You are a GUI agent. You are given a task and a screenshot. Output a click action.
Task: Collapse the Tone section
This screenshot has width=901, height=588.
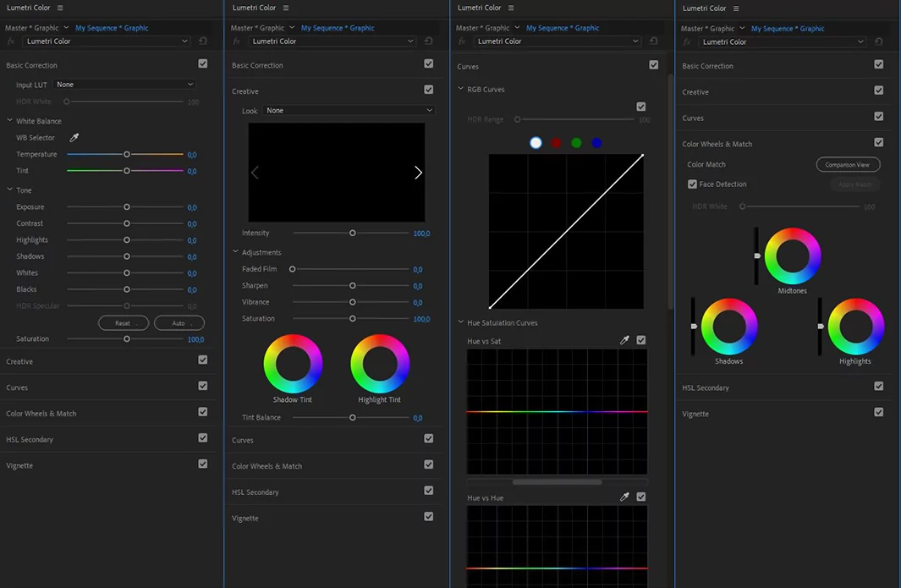click(x=10, y=190)
